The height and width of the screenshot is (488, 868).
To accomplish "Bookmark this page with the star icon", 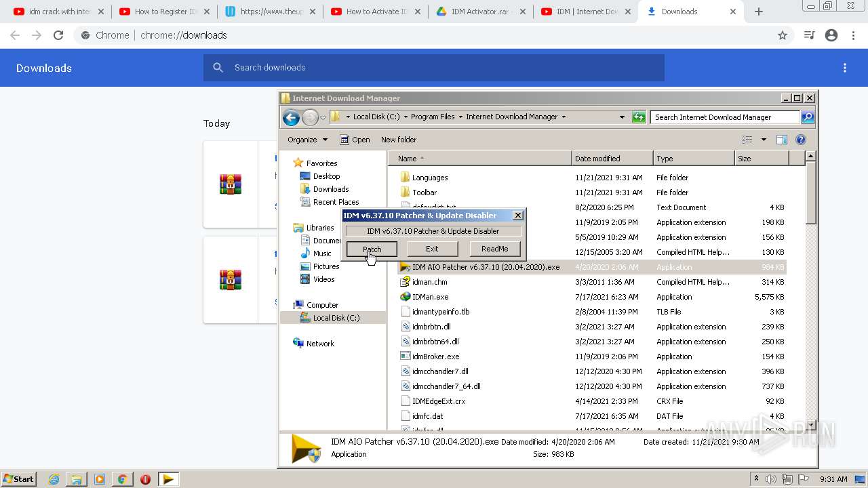I will 783,35.
